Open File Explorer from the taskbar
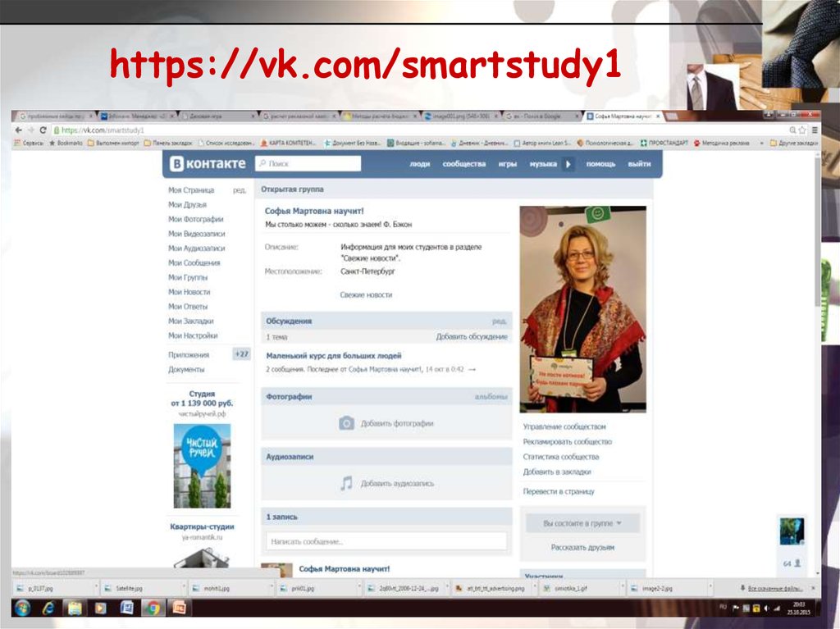Viewport: 840px width, 629px height. [75, 608]
